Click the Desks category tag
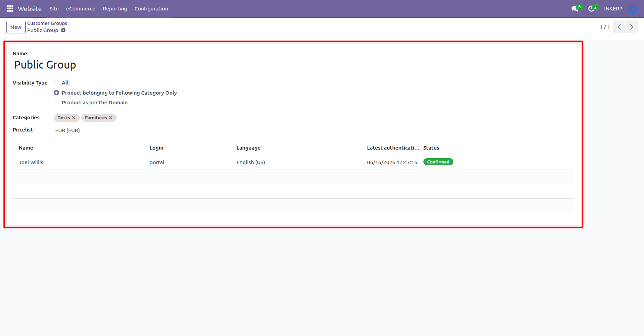The width and height of the screenshot is (644, 336). [x=64, y=118]
